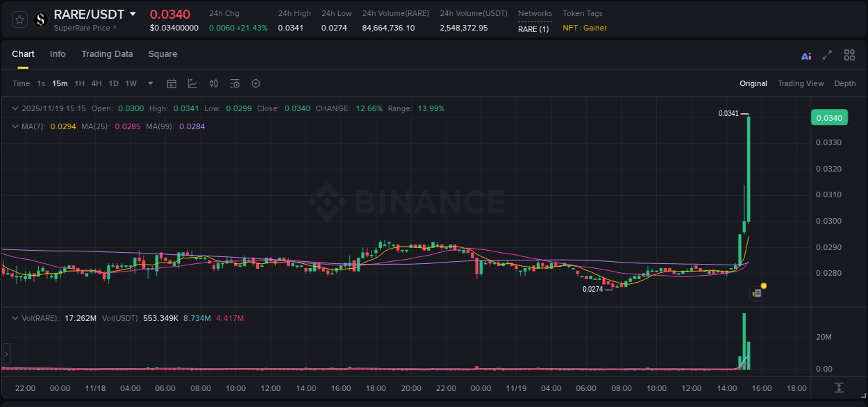This screenshot has height=407, width=868.
Task: Open chart settings via hexagon gear icon
Action: pyautogui.click(x=256, y=83)
